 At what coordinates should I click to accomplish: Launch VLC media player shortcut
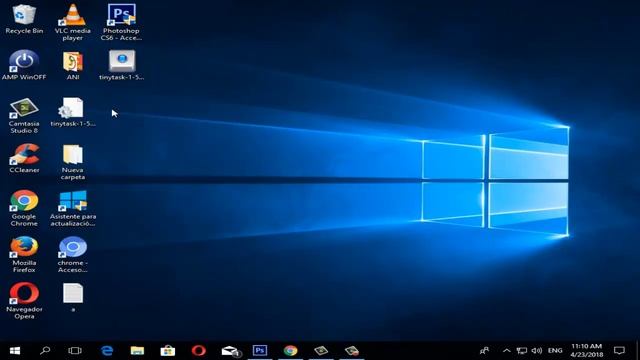coord(73,22)
